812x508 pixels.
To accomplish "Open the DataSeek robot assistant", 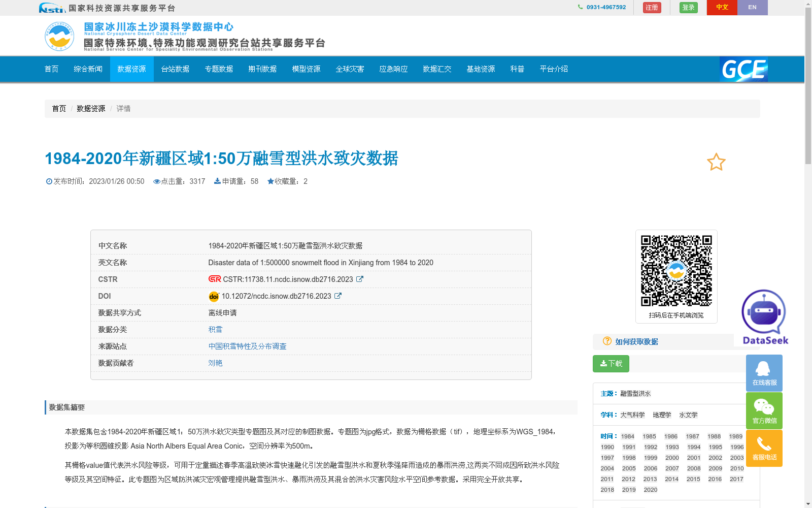I will tap(764, 317).
